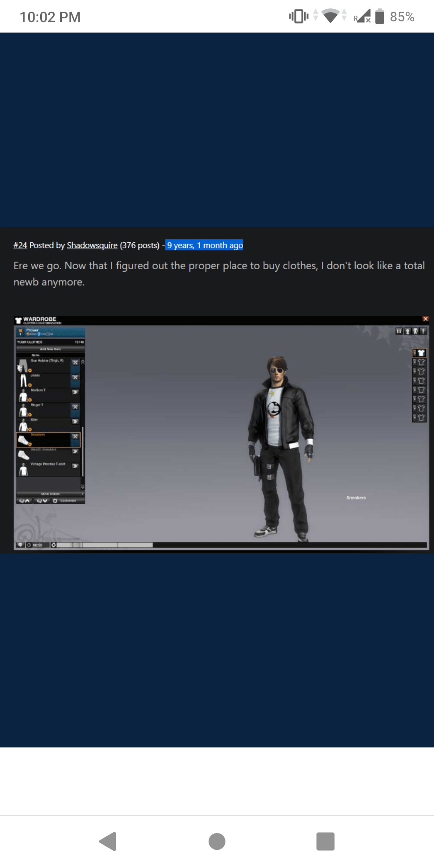Screen dimensions: 434x868
Task: Tap the 85% battery percentage text
Action: (402, 17)
